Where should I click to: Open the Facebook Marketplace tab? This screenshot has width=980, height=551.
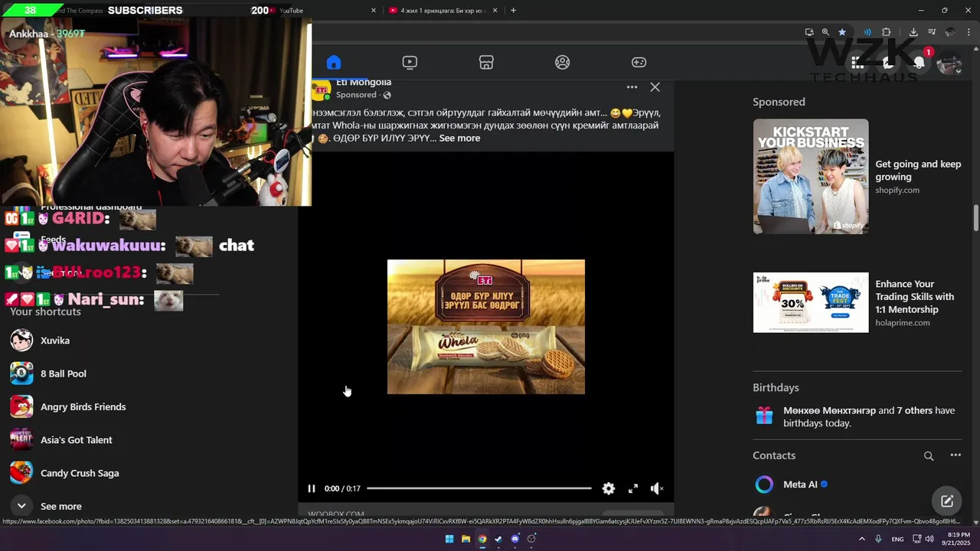[x=486, y=63]
